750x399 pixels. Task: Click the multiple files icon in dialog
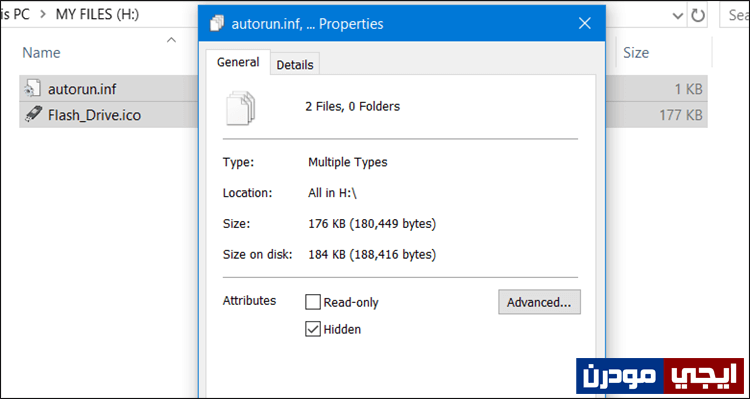[x=240, y=109]
